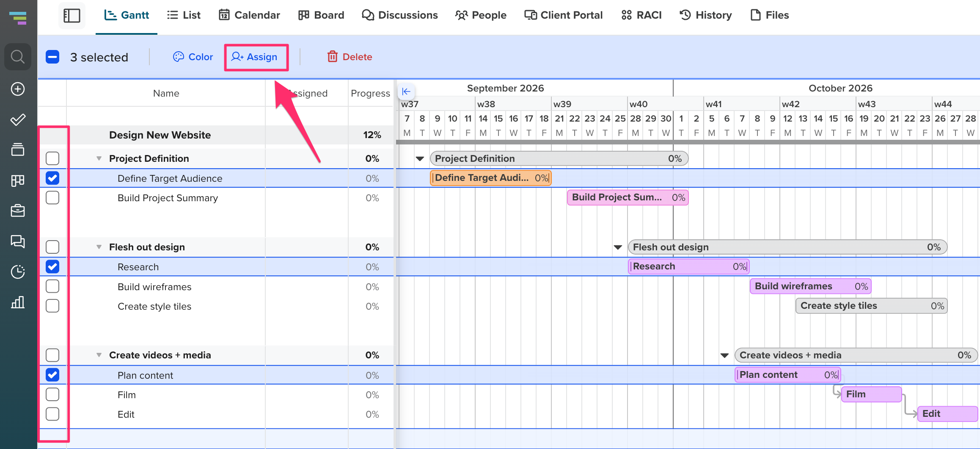The height and width of the screenshot is (449, 980).
Task: Open the reports bar chart icon
Action: (x=18, y=302)
